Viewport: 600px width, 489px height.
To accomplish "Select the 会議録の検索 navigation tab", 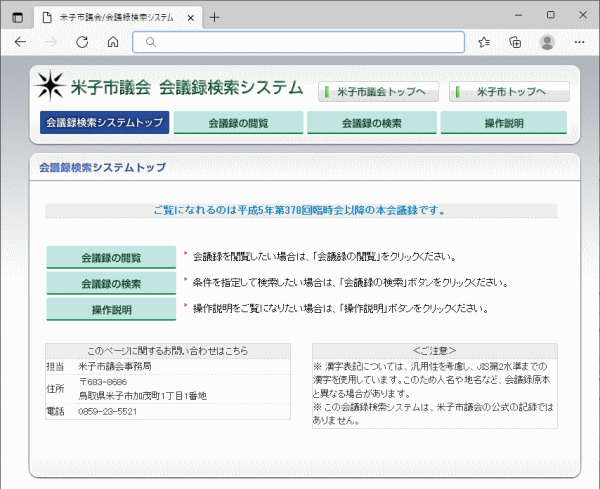I will pos(372,122).
